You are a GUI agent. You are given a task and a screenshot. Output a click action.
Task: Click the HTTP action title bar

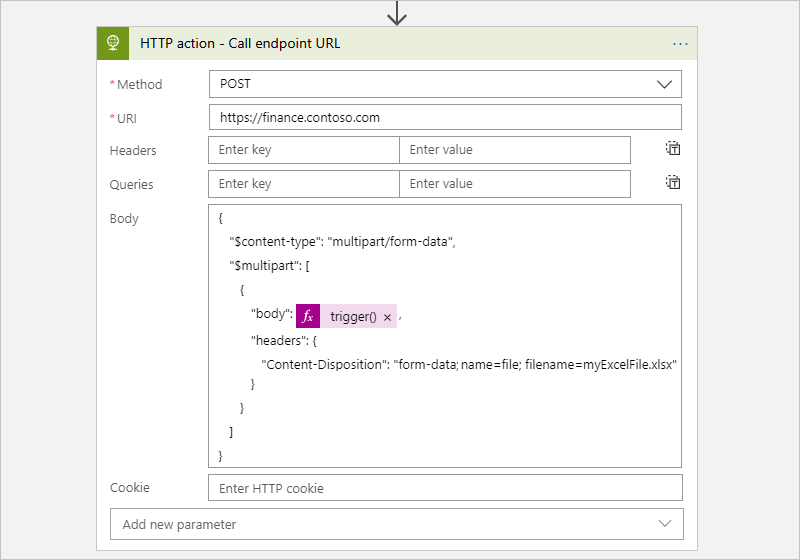tap(400, 43)
